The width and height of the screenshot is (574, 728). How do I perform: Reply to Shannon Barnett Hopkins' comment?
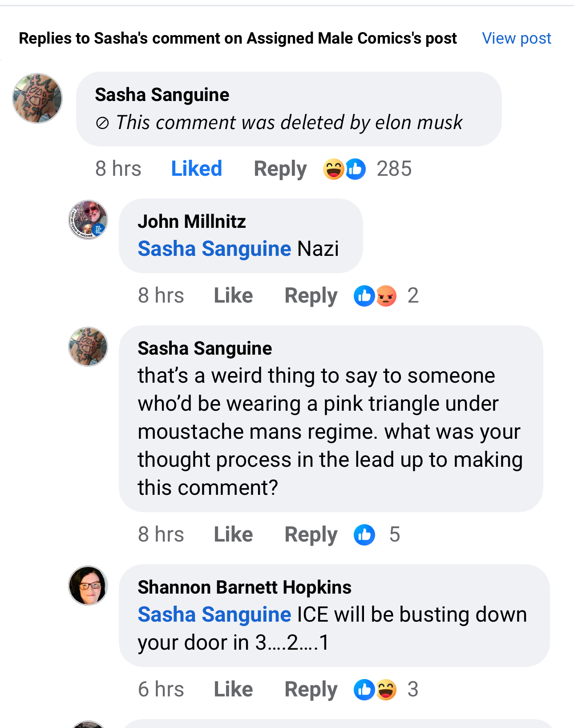click(x=311, y=690)
